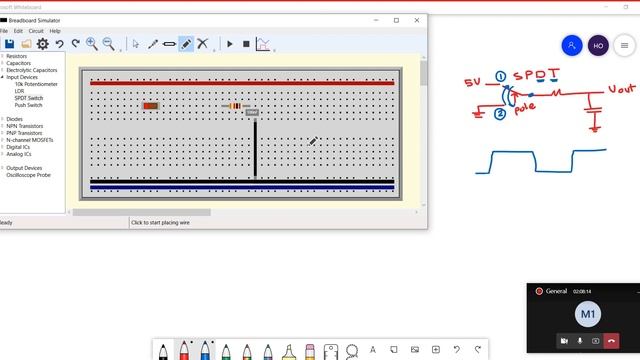Pick the red pen in Whiteboard

coord(184,350)
